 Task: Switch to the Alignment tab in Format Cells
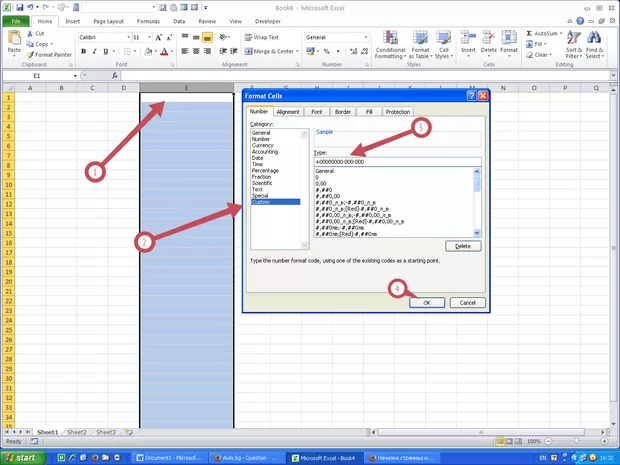287,112
